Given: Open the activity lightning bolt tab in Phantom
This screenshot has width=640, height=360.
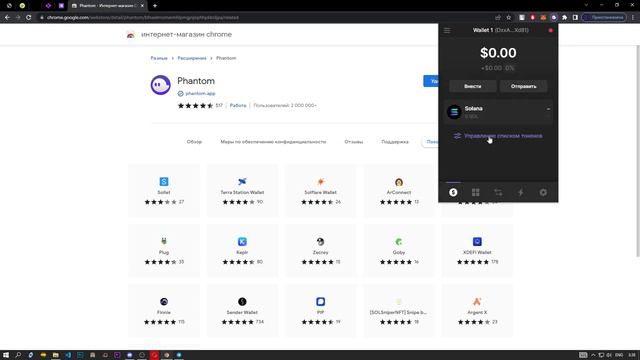Looking at the screenshot, I should coord(520,192).
